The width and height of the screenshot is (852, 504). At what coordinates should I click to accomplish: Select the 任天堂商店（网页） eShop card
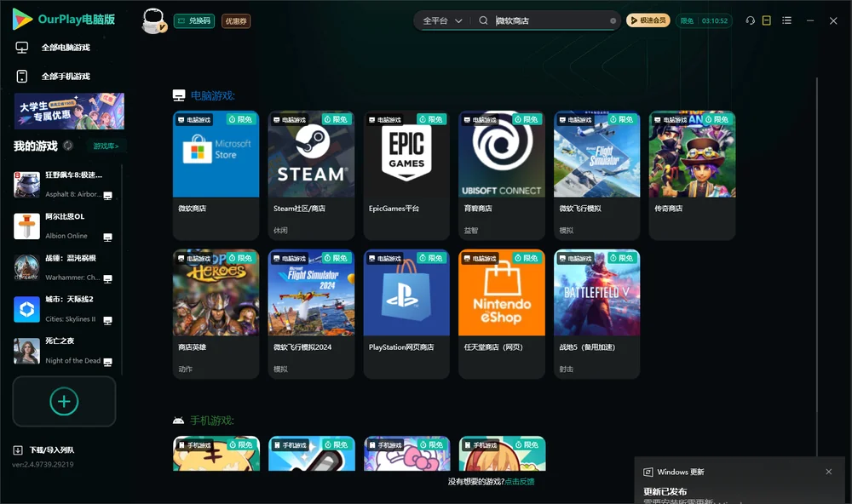(502, 314)
